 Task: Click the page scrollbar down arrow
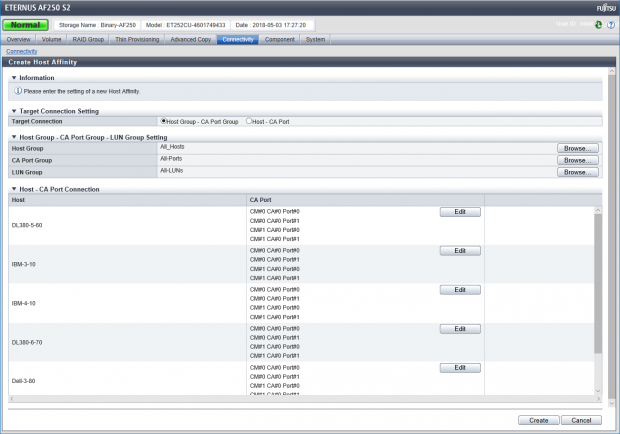point(612,404)
